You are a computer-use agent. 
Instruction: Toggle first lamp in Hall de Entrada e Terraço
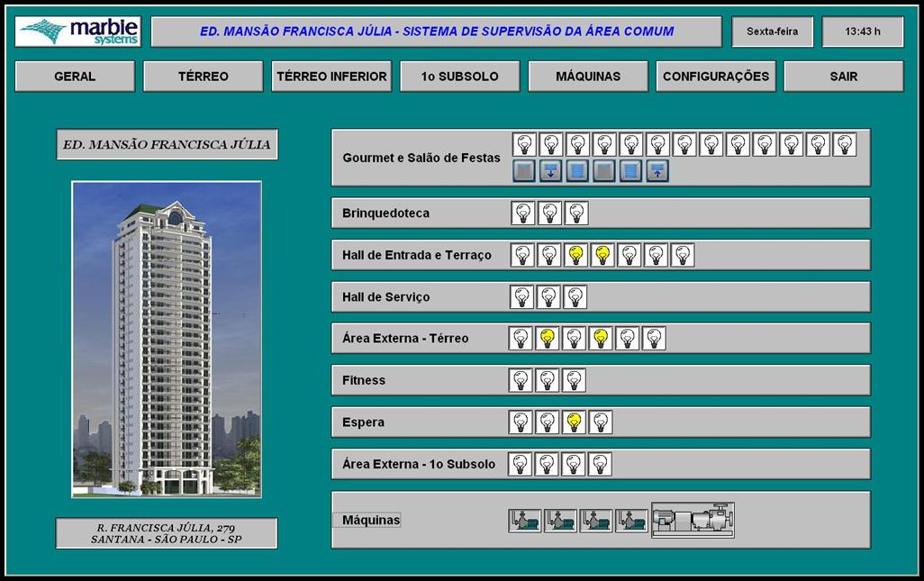pyautogui.click(x=522, y=255)
